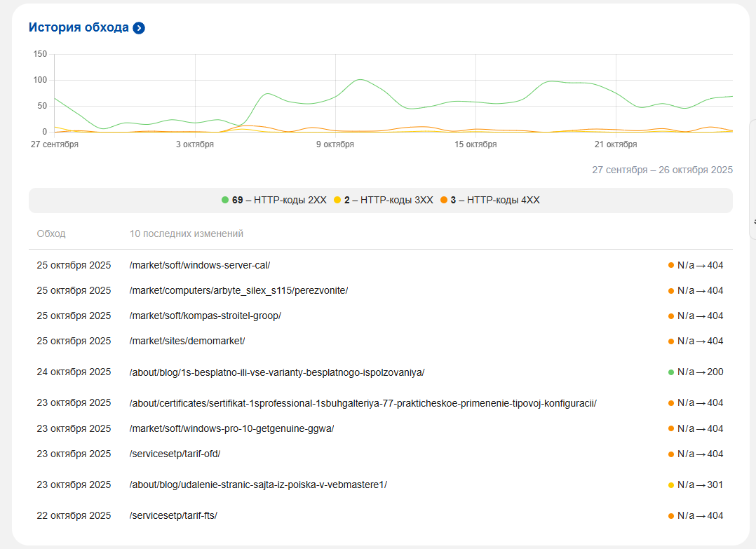Viewport: 756px width, 549px height.
Task: Open /market/soft/kompas-stroitel-groop/ link
Action: tap(205, 316)
